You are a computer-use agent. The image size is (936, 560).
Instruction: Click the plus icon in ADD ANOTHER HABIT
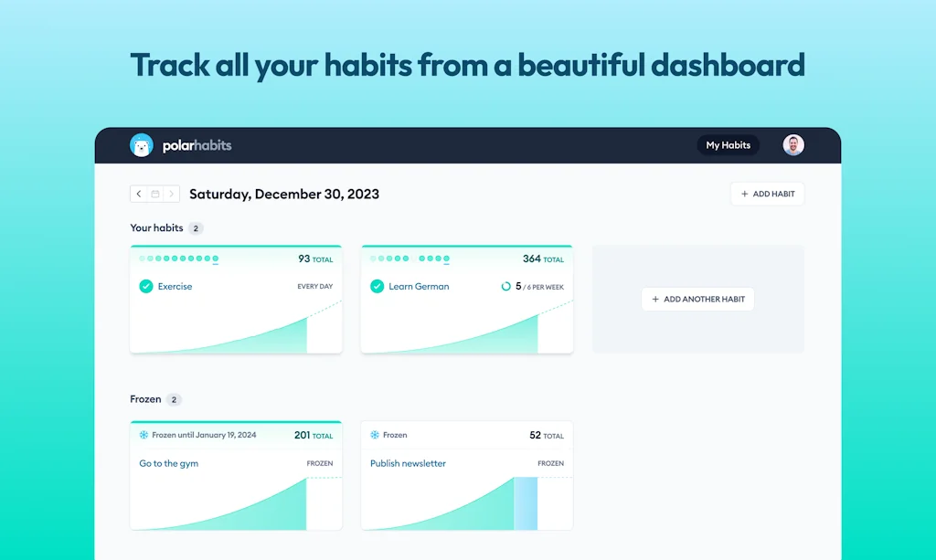(656, 299)
